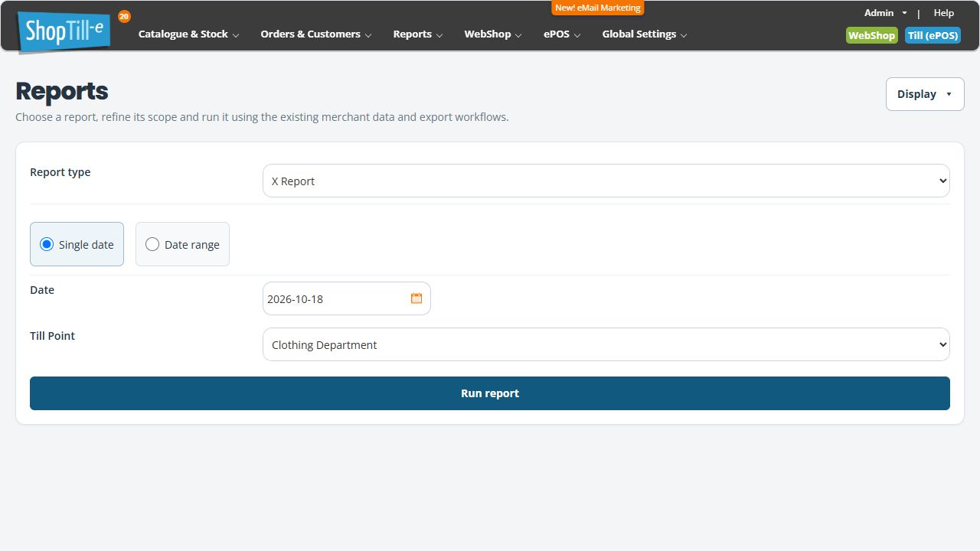Image resolution: width=980 pixels, height=551 pixels.
Task: Select the Date range radio option
Action: coord(182,244)
